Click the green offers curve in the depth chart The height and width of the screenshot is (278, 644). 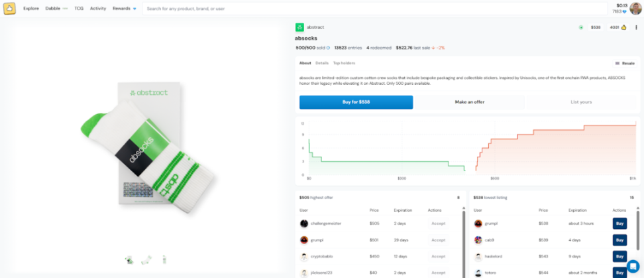click(x=386, y=162)
